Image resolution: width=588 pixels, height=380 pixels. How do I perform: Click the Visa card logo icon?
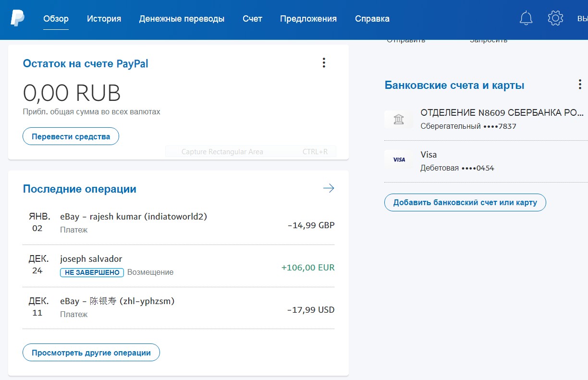click(398, 159)
